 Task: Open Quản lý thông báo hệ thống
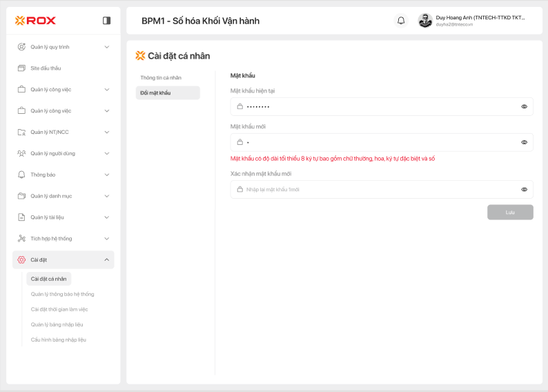(62, 294)
